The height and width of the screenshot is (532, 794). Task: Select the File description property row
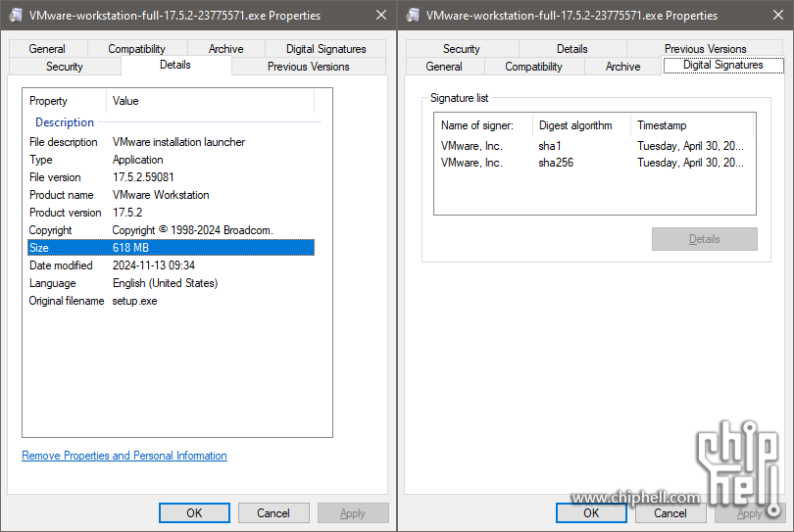pos(172,142)
